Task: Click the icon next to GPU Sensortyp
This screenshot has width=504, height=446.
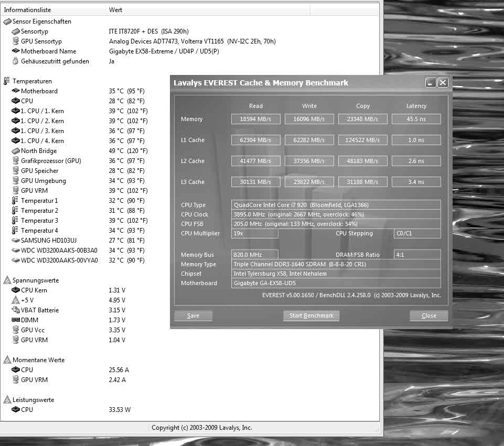Action: [x=15, y=41]
